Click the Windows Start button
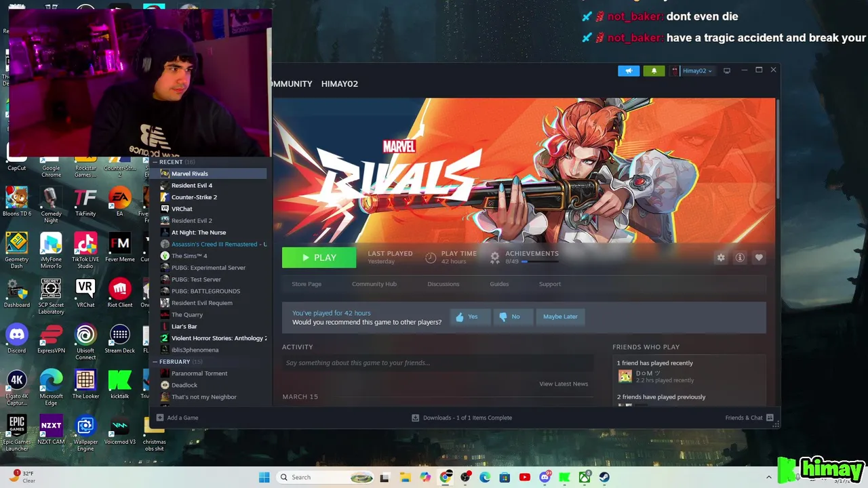The height and width of the screenshot is (488, 868). pos(264,477)
